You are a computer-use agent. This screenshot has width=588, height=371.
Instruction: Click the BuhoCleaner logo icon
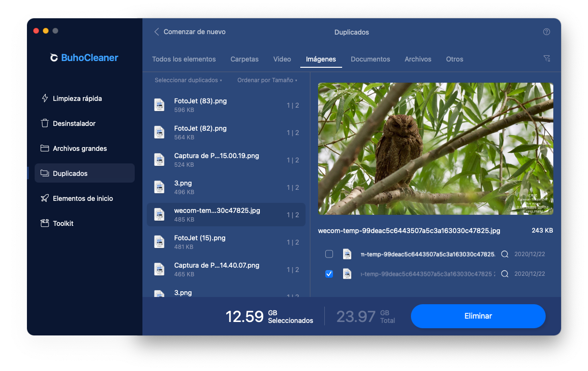[54, 58]
